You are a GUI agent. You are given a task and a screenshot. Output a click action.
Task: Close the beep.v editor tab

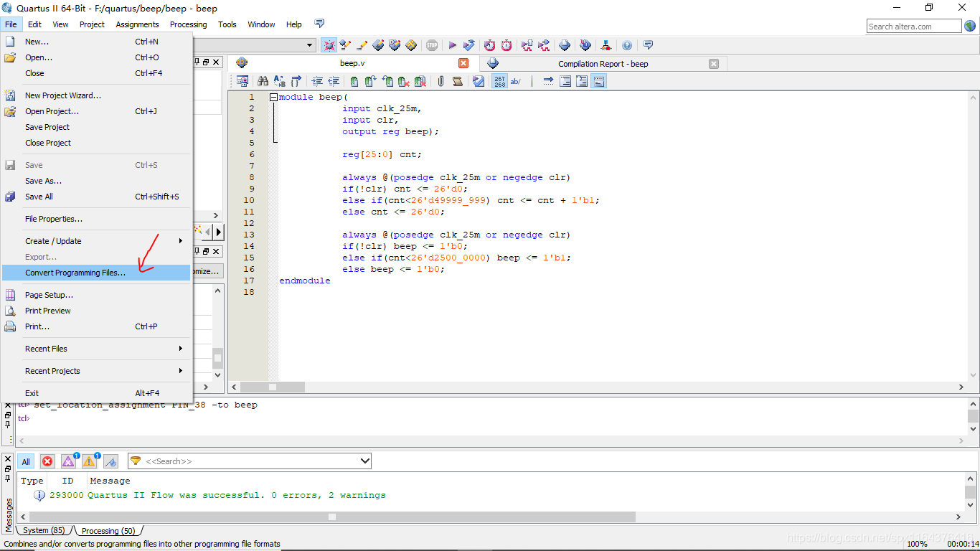tap(463, 63)
